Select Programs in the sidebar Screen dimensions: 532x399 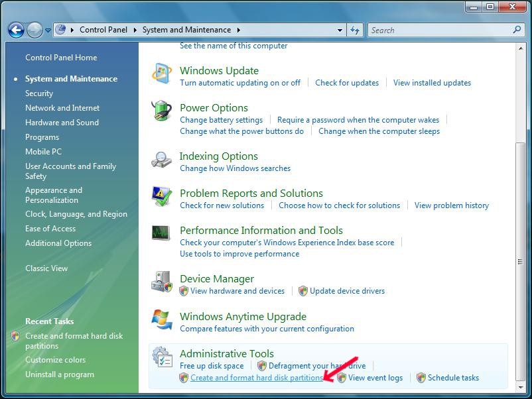point(42,137)
